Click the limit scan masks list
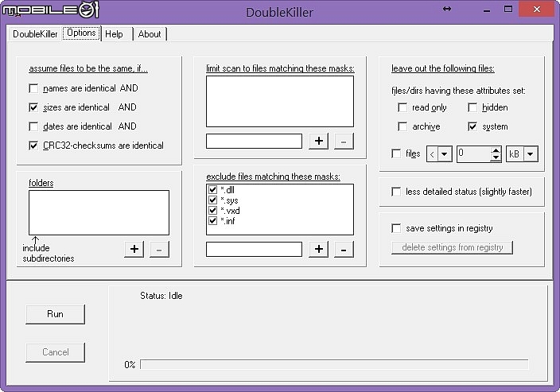This screenshot has height=392, width=560. pyautogui.click(x=280, y=101)
